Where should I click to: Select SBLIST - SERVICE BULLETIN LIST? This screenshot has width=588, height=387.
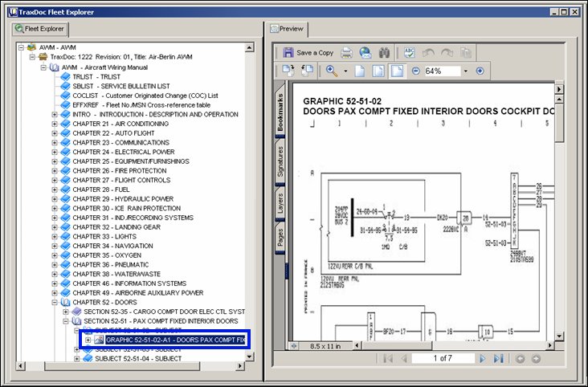tap(121, 86)
